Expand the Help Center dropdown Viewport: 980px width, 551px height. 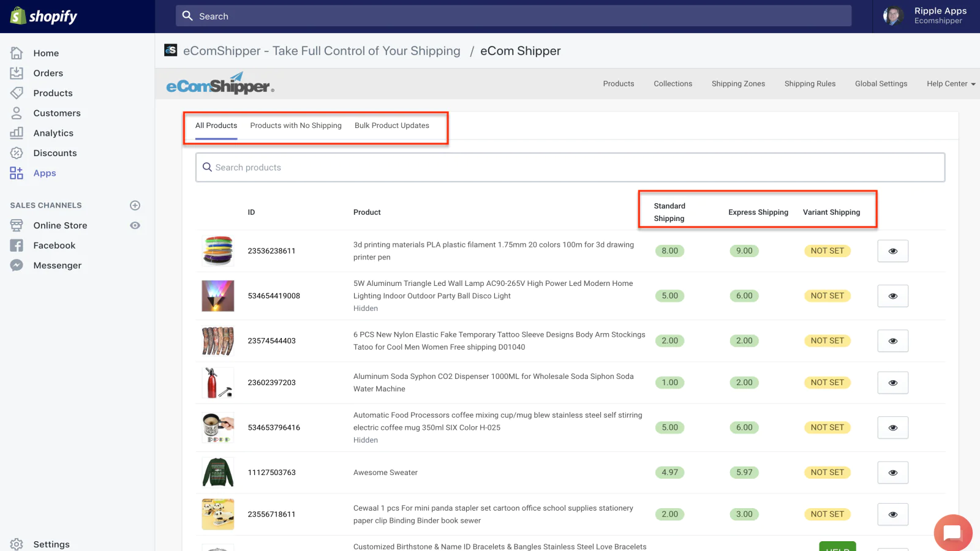pos(951,84)
